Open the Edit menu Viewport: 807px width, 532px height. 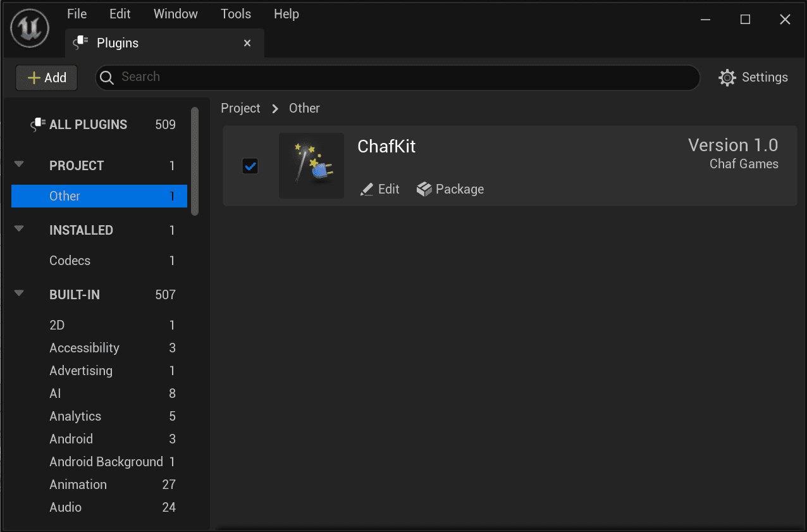[x=120, y=14]
